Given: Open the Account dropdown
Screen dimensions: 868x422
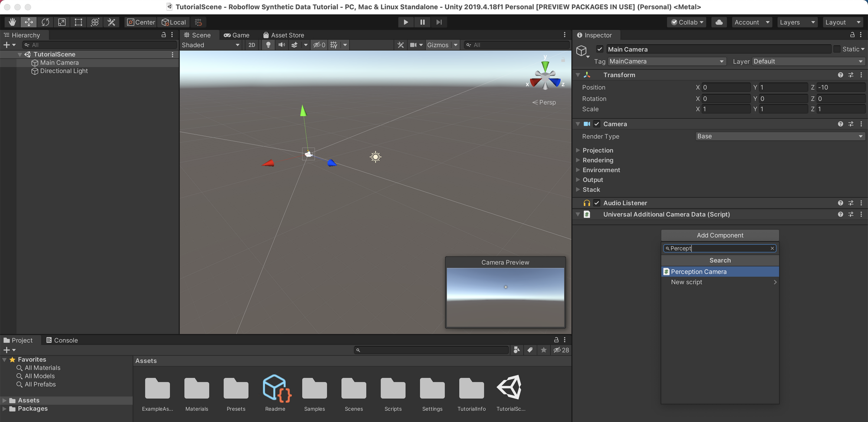Looking at the screenshot, I should 752,22.
